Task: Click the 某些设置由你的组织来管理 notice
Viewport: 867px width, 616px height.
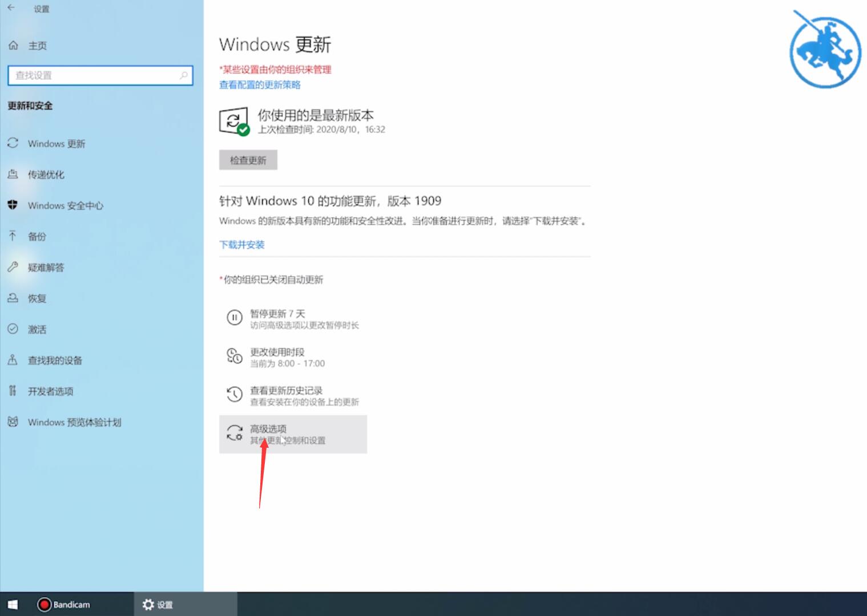Action: [x=275, y=70]
